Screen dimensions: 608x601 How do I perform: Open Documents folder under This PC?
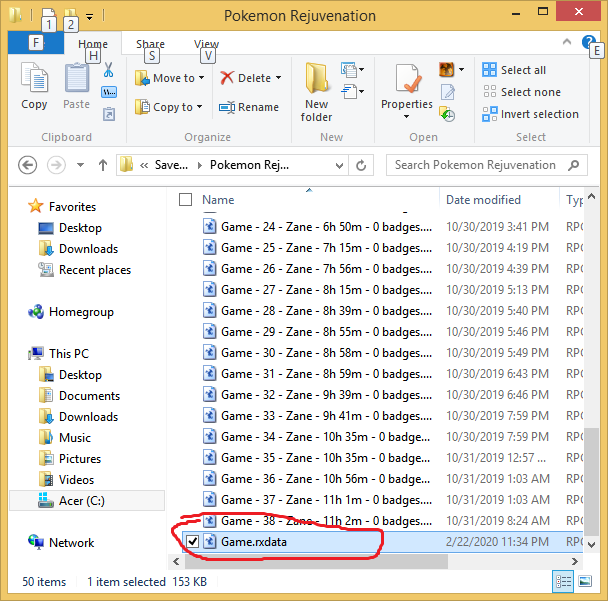[x=79, y=396]
